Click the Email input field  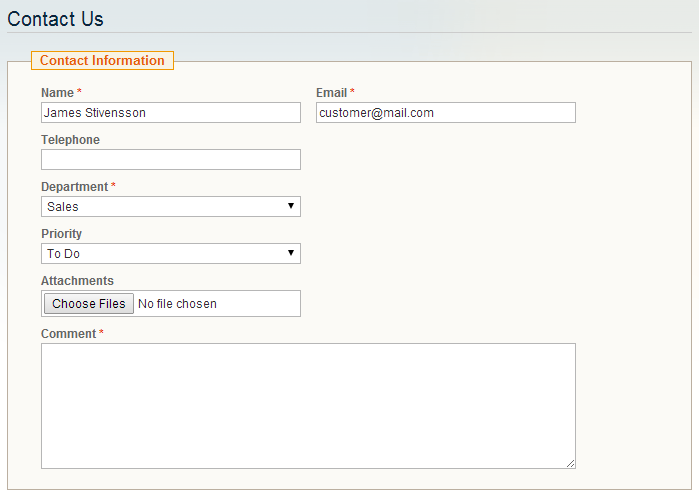coord(446,113)
